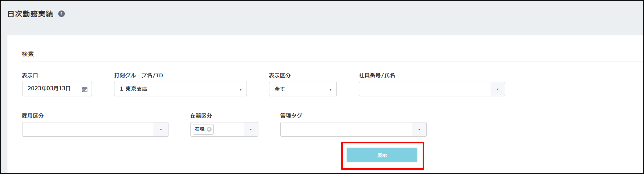The height and width of the screenshot is (174, 644).
Task: Open the 表示区分 dropdown arrow
Action: click(x=330, y=90)
